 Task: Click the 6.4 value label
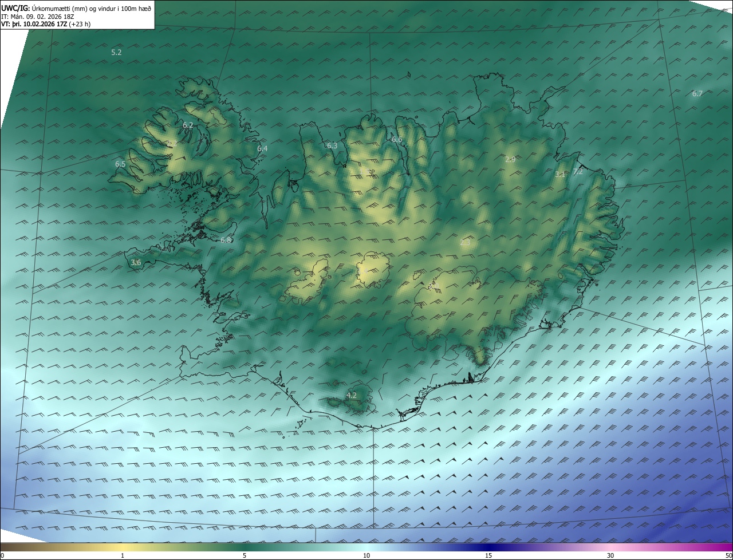pyautogui.click(x=262, y=148)
